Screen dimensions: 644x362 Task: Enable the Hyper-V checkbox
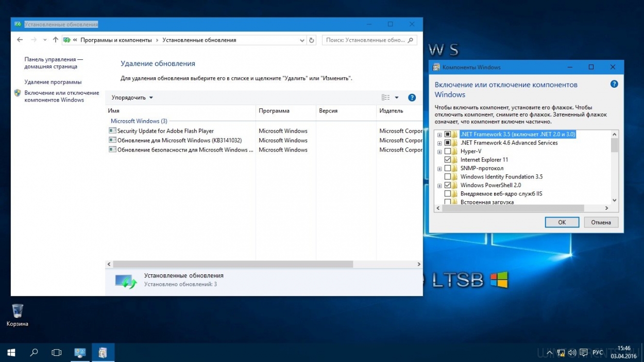pyautogui.click(x=448, y=152)
